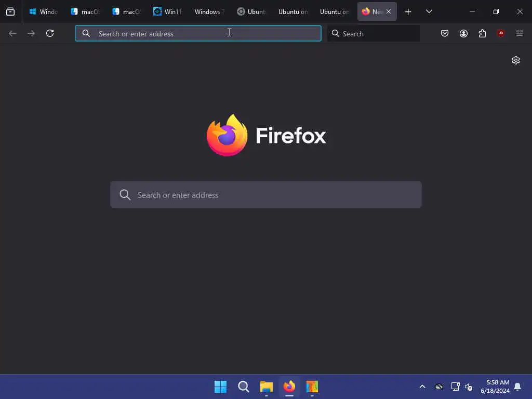The height and width of the screenshot is (399, 532).
Task: Focus the toolbar address bar
Action: tap(198, 33)
